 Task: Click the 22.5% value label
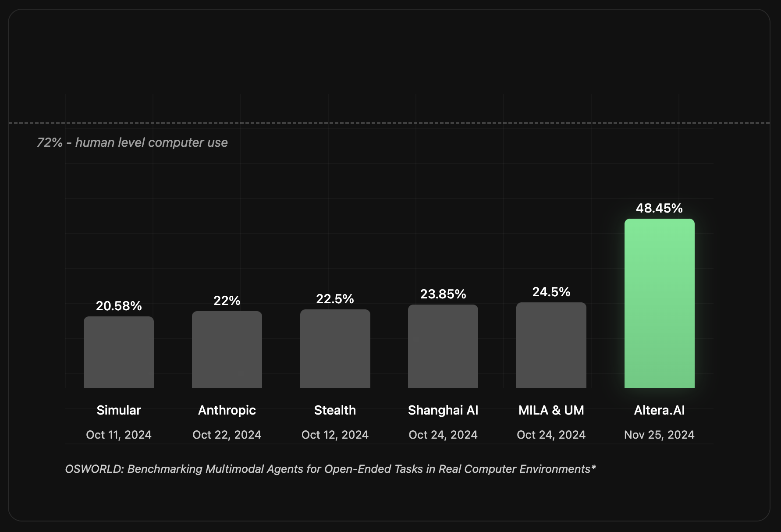tap(335, 299)
